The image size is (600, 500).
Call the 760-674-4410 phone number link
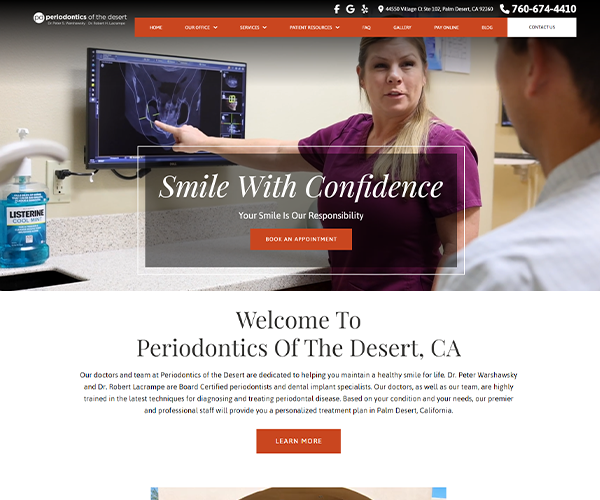tap(544, 9)
